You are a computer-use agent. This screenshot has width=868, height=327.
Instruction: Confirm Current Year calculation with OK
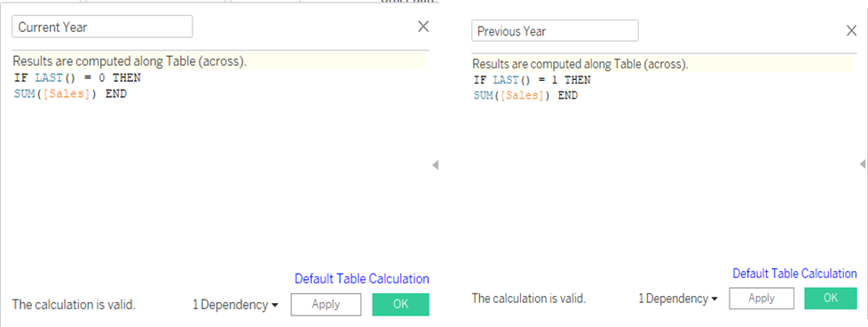click(x=401, y=304)
